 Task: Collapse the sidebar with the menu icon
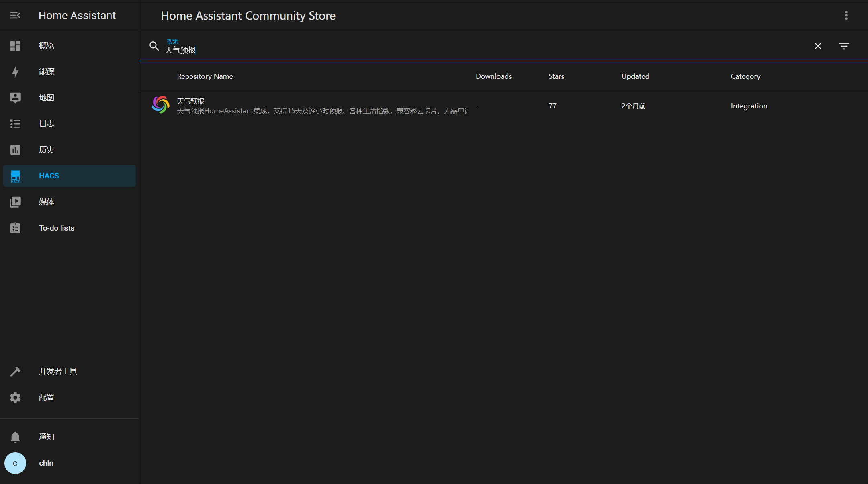point(15,15)
